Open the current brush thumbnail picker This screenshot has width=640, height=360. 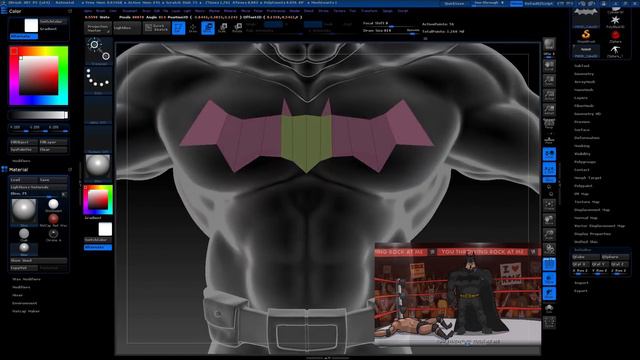coord(98,51)
